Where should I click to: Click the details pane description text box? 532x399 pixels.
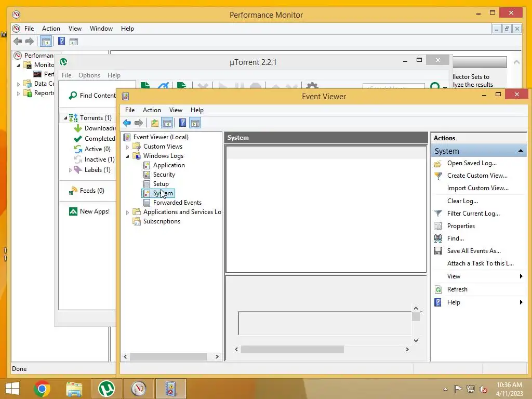click(325, 323)
